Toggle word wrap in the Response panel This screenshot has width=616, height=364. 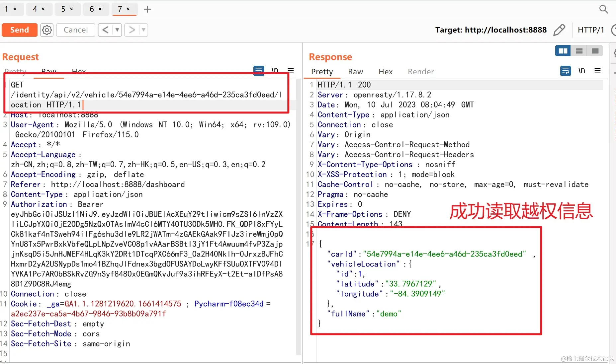pyautogui.click(x=566, y=71)
